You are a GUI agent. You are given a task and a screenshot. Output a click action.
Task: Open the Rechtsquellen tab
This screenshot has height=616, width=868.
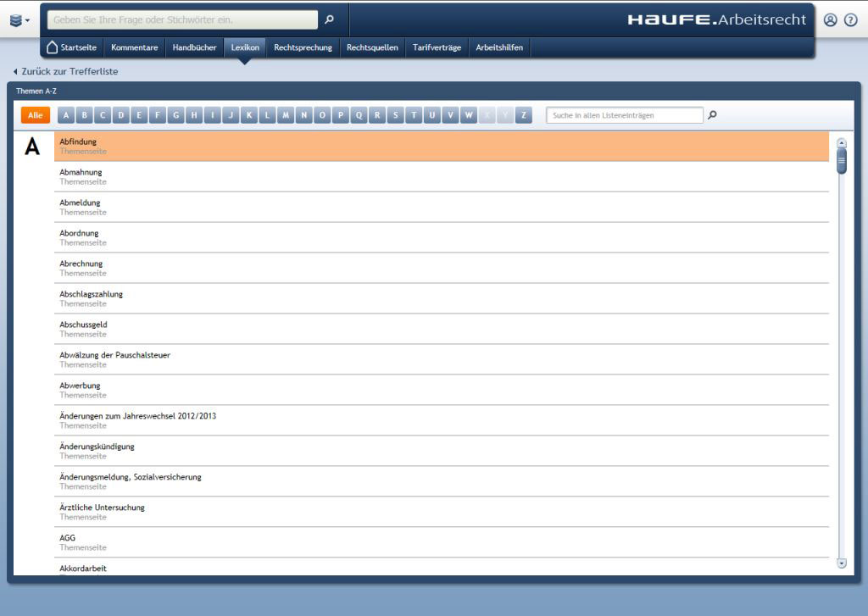click(x=373, y=47)
